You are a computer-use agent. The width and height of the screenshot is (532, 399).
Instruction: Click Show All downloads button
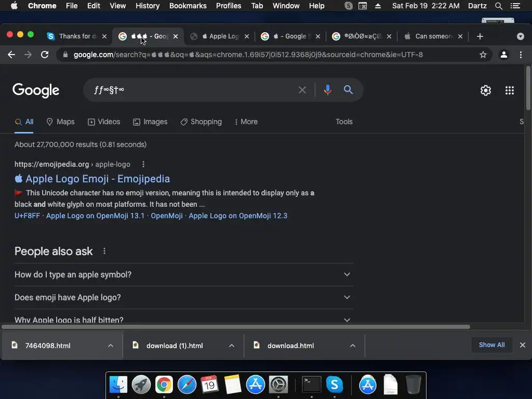pos(491,345)
